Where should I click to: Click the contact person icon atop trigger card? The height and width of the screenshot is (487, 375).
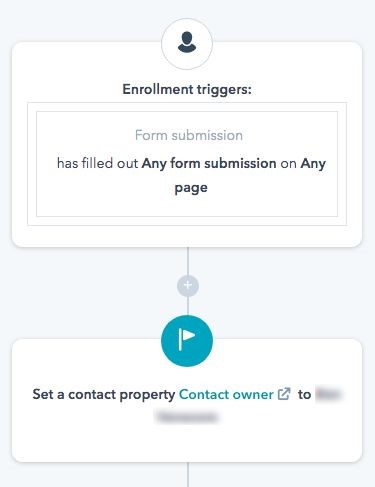[x=187, y=43]
